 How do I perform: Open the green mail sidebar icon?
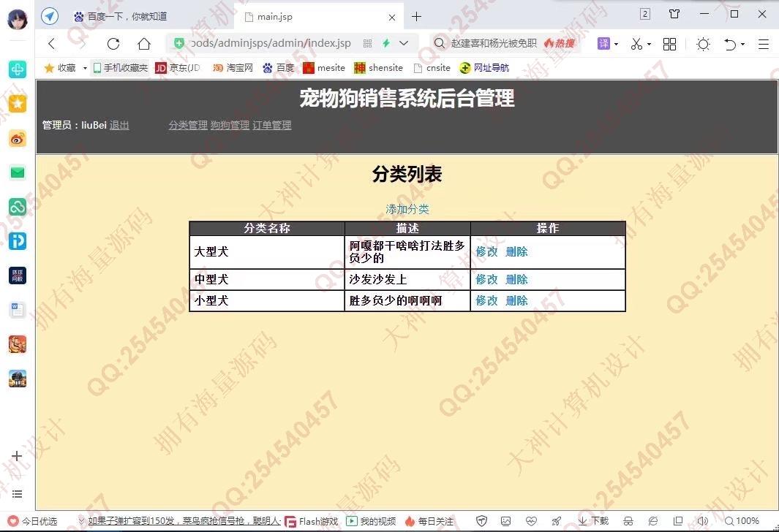click(18, 172)
